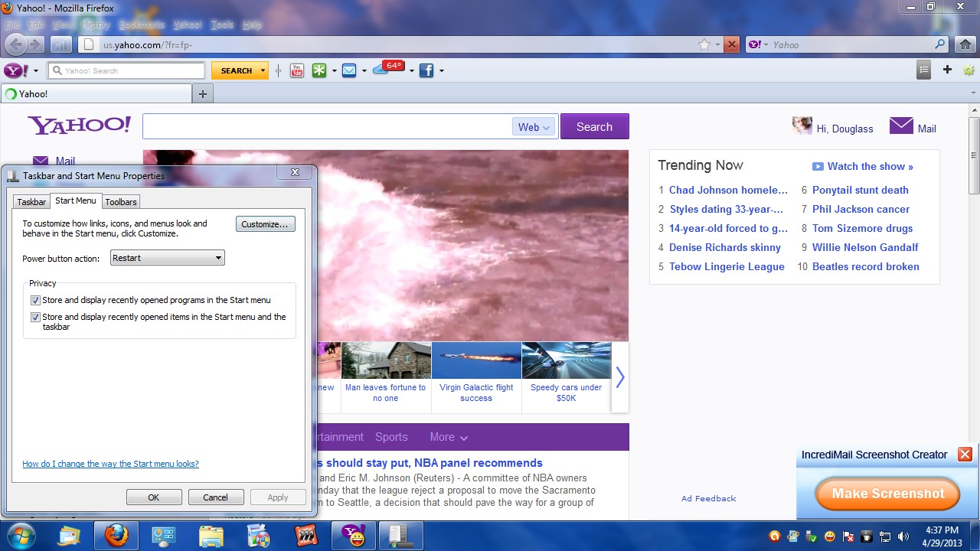
Task: Open the search engine selector dropdown
Action: 758,44
